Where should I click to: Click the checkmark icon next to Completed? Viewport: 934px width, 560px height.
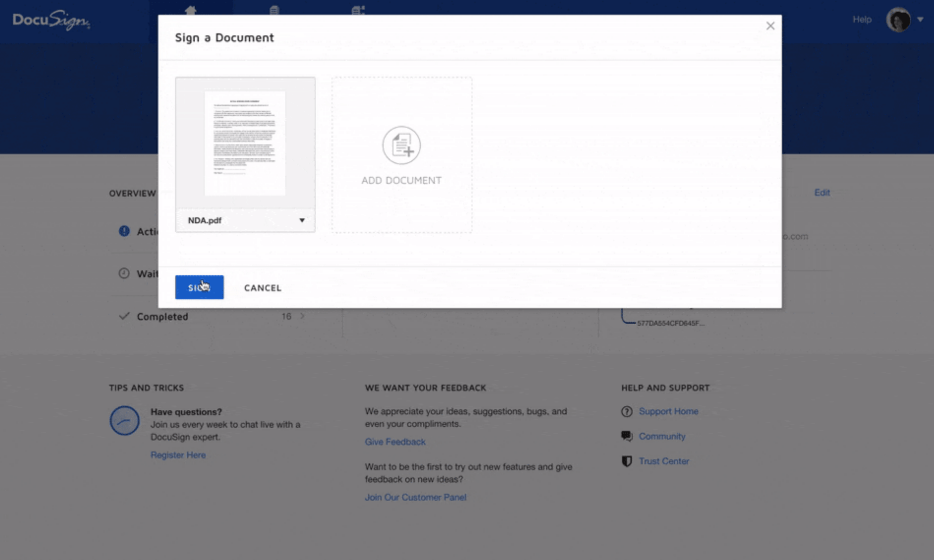(125, 316)
